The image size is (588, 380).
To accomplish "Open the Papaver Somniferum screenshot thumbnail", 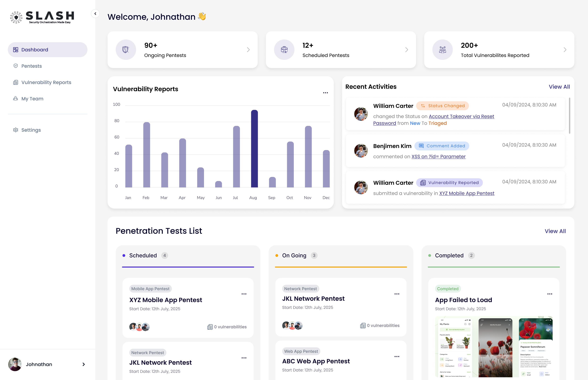I will 536,348.
